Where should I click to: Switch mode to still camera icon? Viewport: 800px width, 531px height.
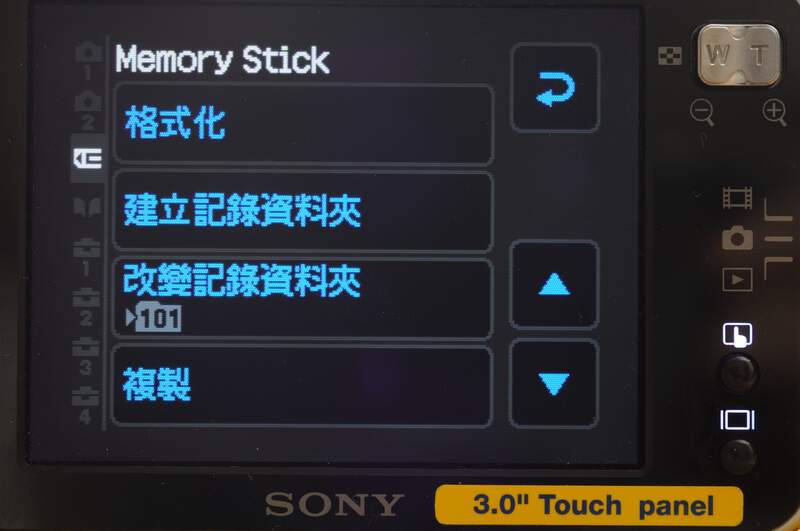coord(737,238)
